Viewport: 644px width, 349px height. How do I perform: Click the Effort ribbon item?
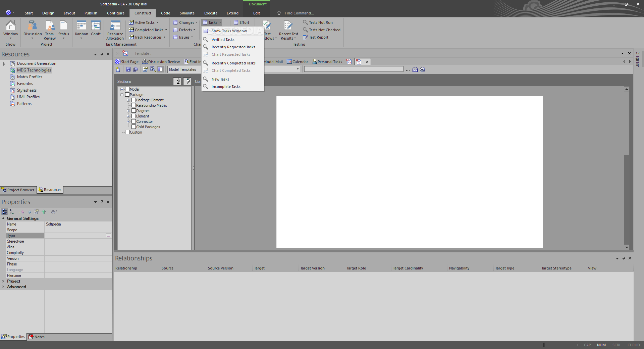pos(241,22)
